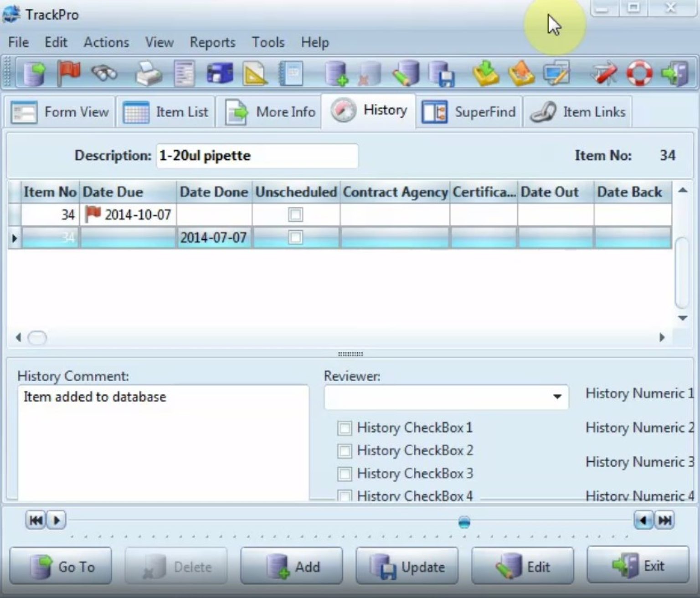Check the Unscheduled box on the first row
The height and width of the screenshot is (598, 700).
click(295, 214)
